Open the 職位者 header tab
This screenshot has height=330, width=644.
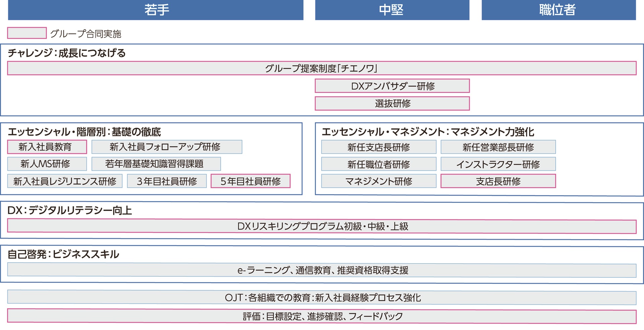tap(558, 10)
